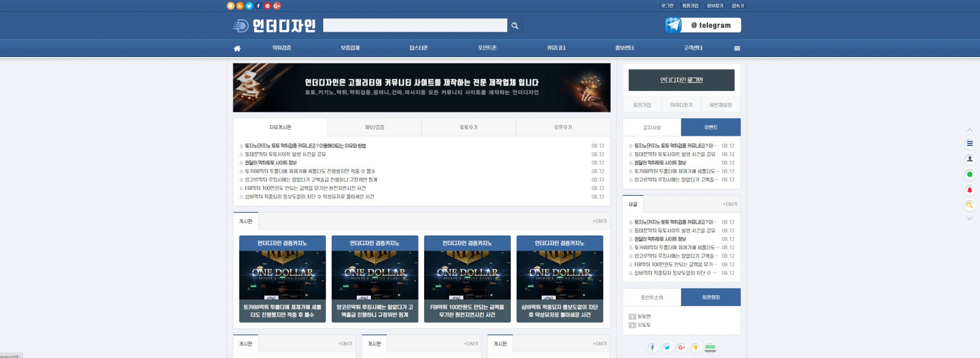Click the bookmark icon in top bar
This screenshot has width=980, height=358.
click(x=231, y=6)
